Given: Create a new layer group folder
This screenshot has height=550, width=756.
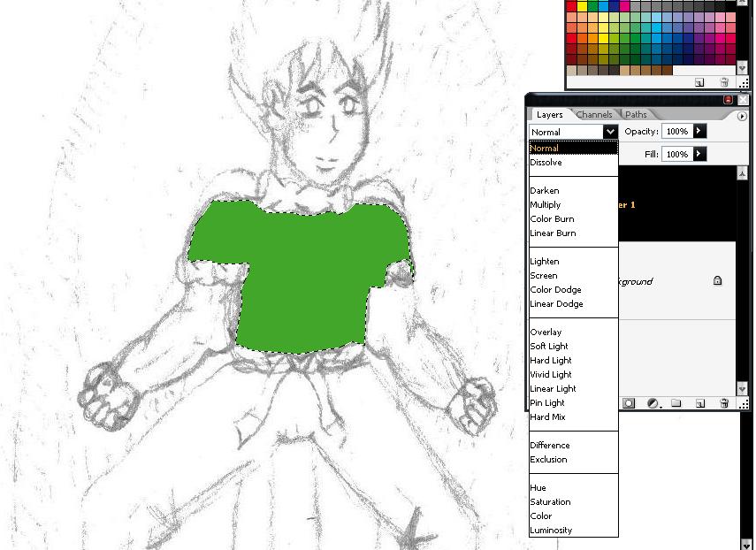Looking at the screenshot, I should click(x=676, y=403).
